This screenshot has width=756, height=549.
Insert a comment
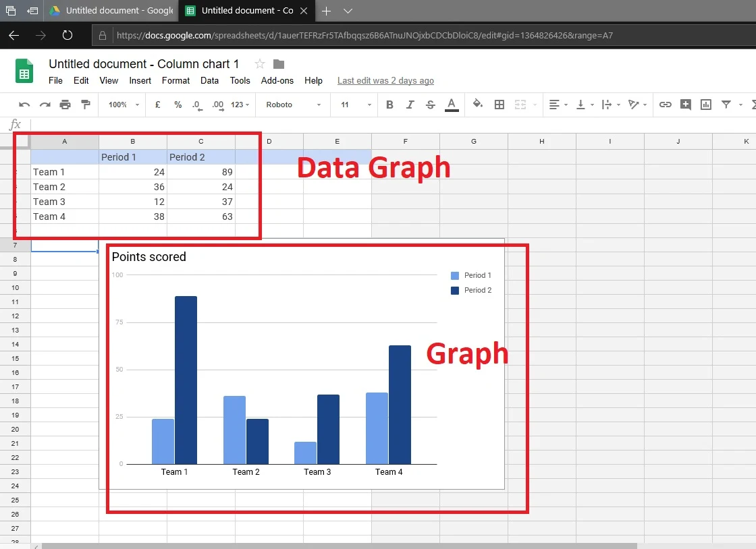[x=684, y=105]
